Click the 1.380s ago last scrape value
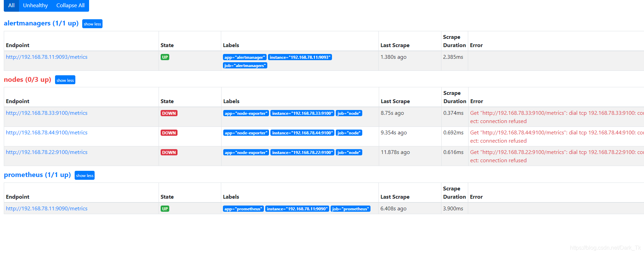The image size is (644, 254). click(394, 57)
